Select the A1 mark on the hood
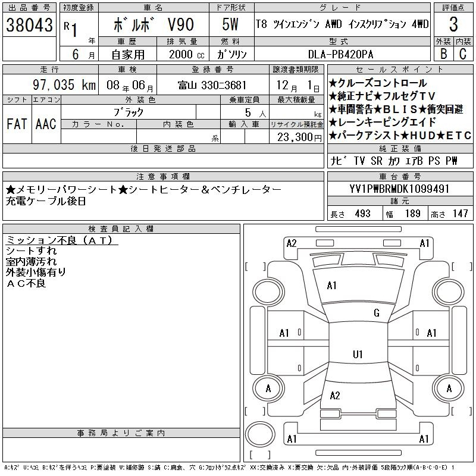 point(332,286)
